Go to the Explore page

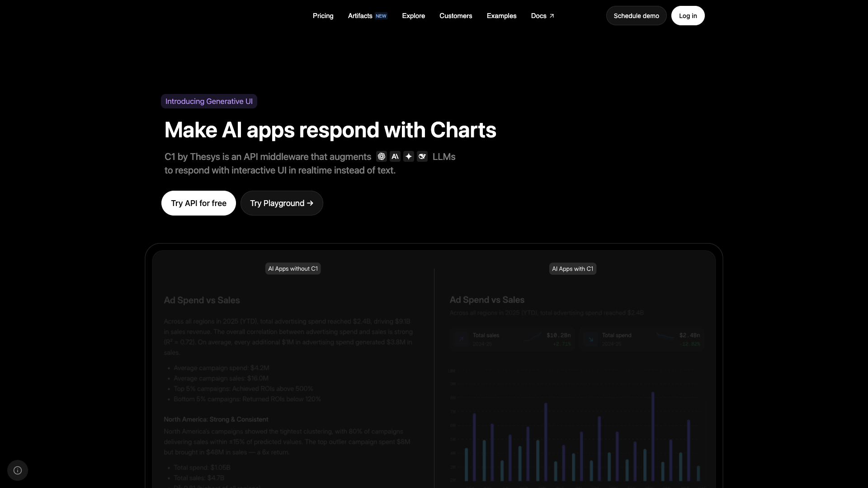coord(414,16)
